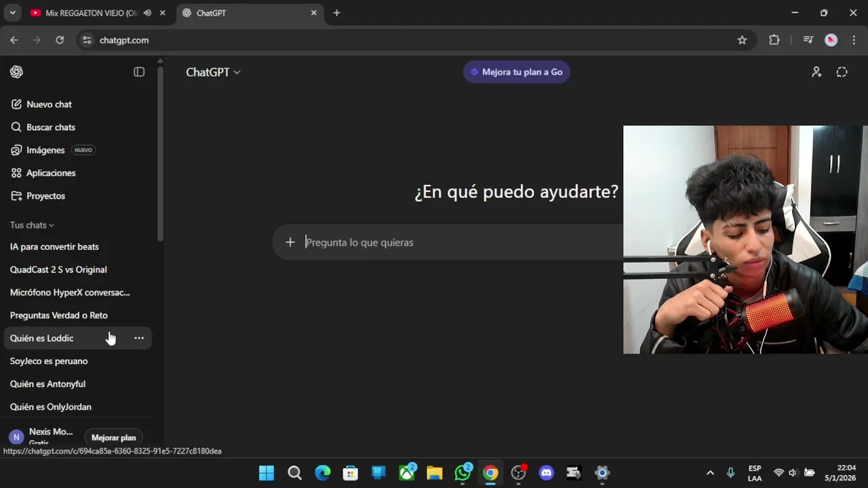Open ChatGPT model selector dropdown
The height and width of the screenshot is (488, 868).
(213, 72)
